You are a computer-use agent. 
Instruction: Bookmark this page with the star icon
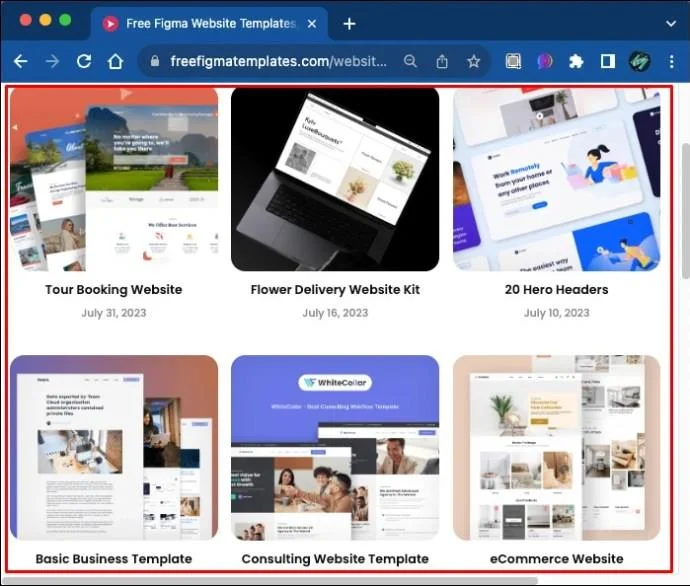(x=473, y=61)
